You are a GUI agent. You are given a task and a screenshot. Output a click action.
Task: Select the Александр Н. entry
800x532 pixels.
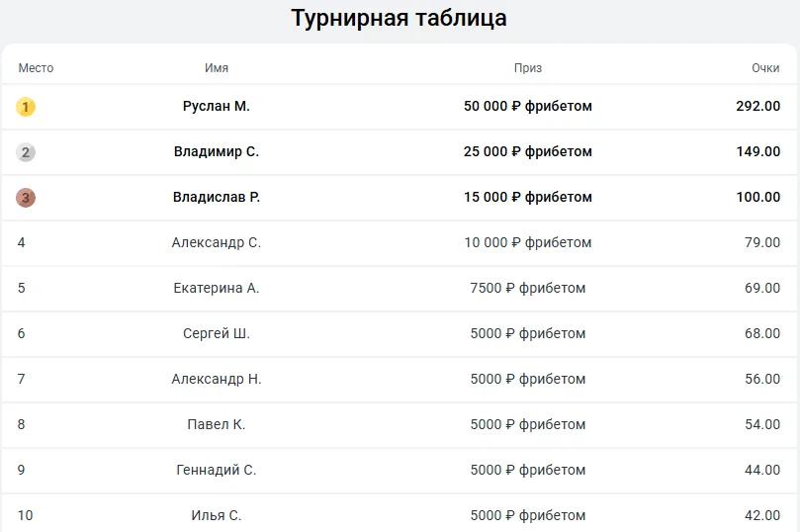click(x=217, y=379)
